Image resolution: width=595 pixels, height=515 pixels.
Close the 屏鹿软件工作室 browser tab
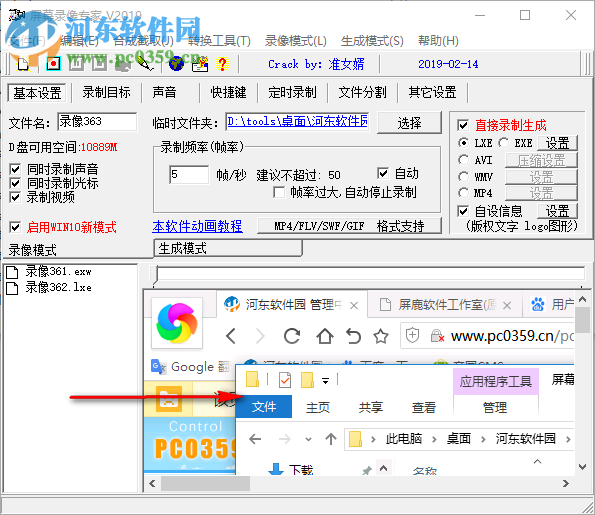tap(507, 306)
